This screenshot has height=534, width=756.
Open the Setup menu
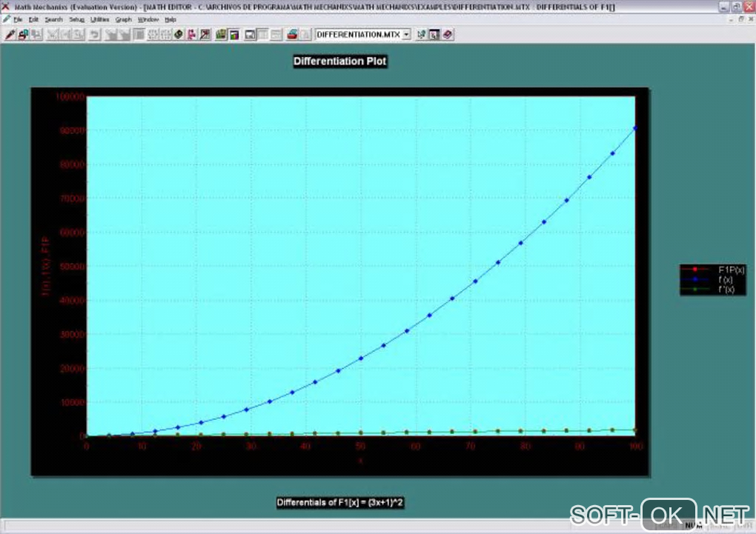[x=76, y=20]
